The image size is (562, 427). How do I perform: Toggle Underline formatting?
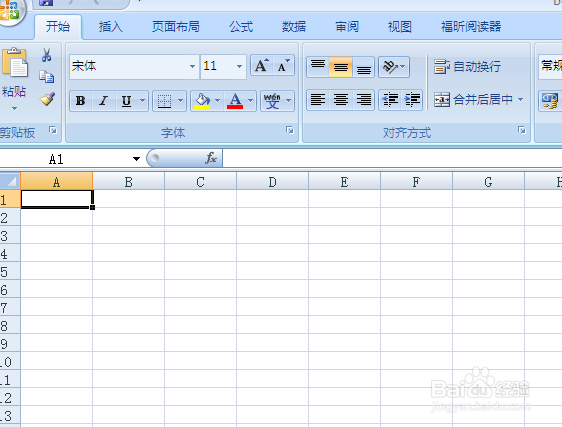[126, 101]
